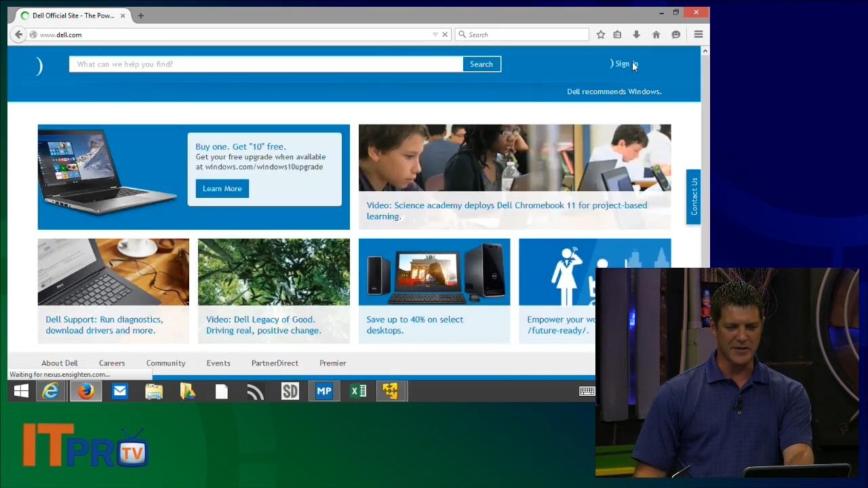The width and height of the screenshot is (868, 488).
Task: Click the site identity globe icon
Action: click(x=33, y=35)
